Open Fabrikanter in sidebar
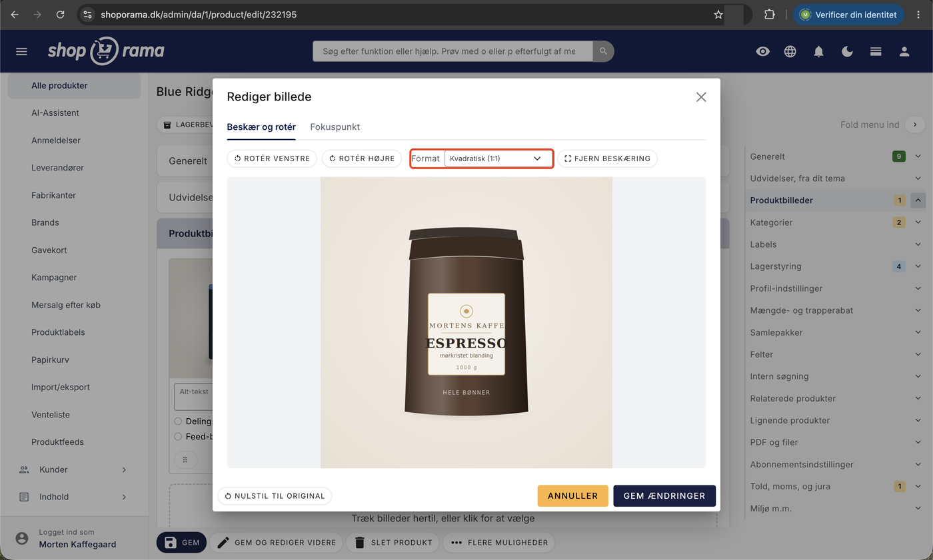 click(53, 195)
